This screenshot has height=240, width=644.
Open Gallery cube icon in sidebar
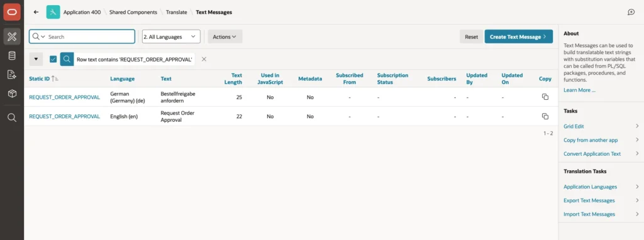pos(12,94)
